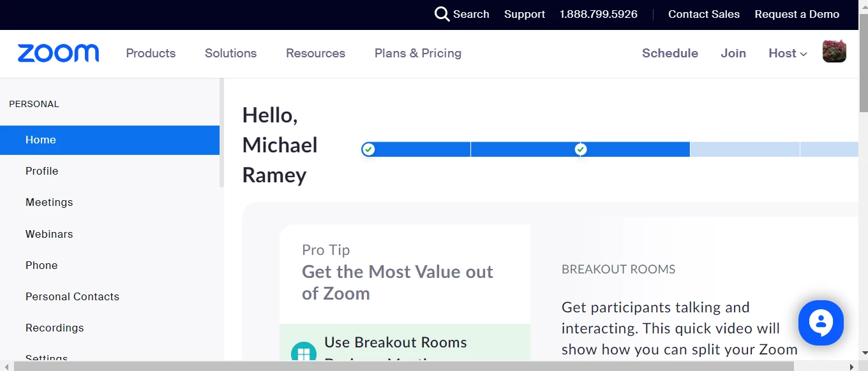Click Schedule in the header
Screen dimensions: 868x371
coord(670,54)
